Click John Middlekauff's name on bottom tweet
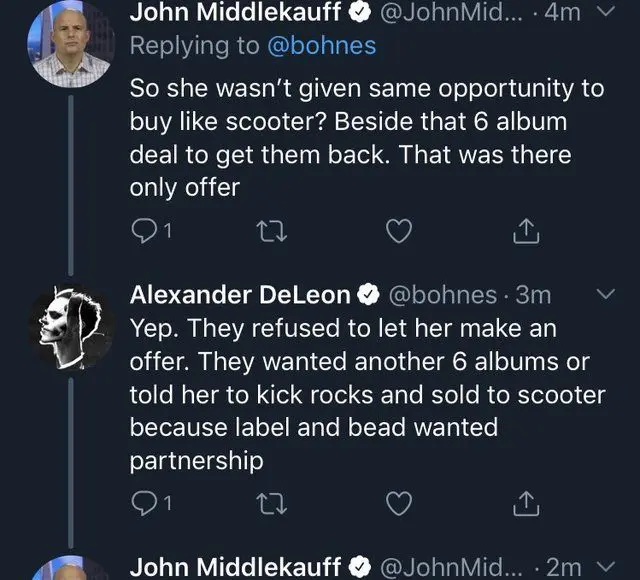This screenshot has height=580, width=640. pyautogui.click(x=238, y=566)
